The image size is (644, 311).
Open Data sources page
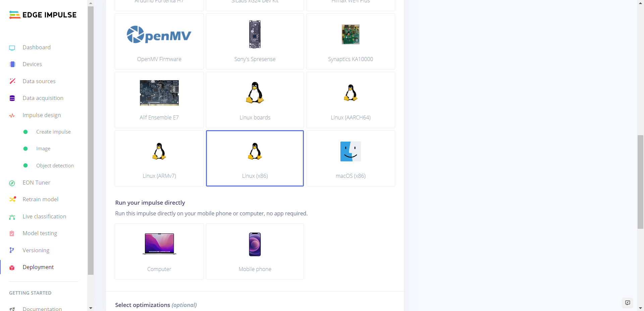(x=39, y=81)
